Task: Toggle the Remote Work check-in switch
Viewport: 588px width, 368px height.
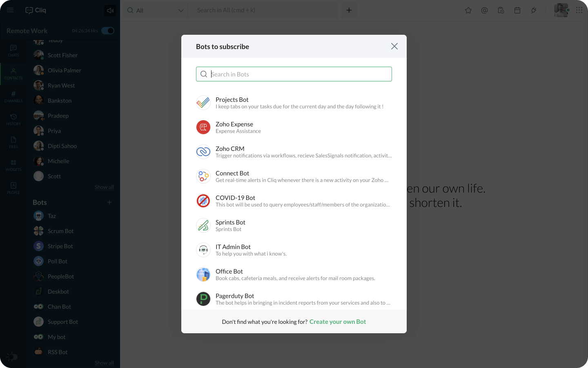Action: click(x=108, y=31)
